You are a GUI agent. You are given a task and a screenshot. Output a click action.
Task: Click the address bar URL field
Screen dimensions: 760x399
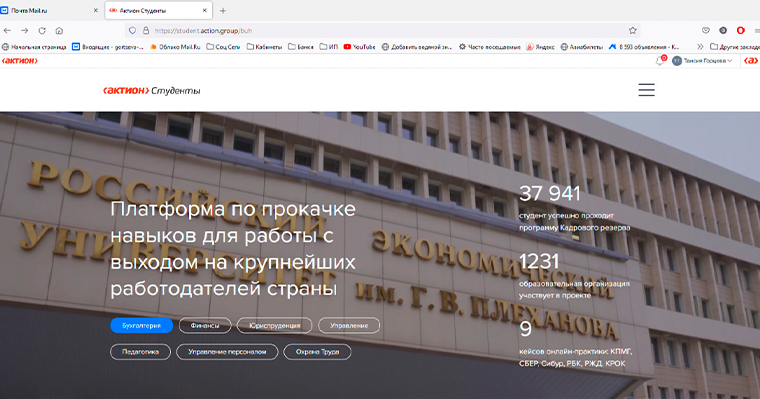coord(383,31)
